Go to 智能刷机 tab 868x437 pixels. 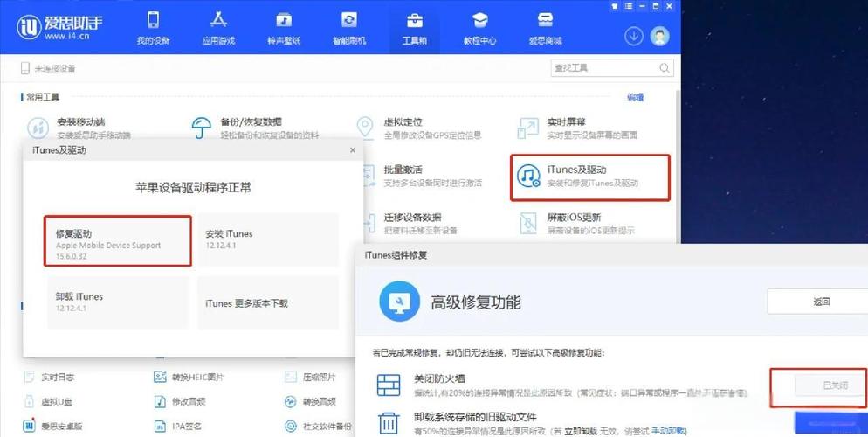click(x=348, y=28)
